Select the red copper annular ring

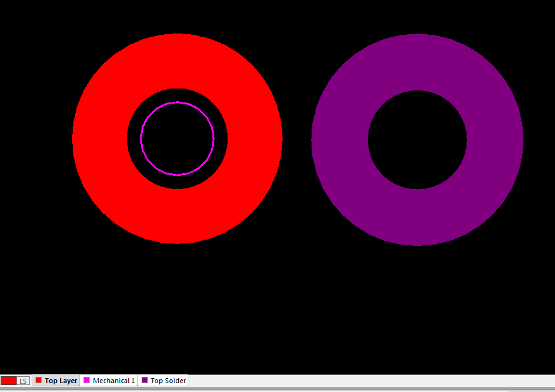[101, 139]
